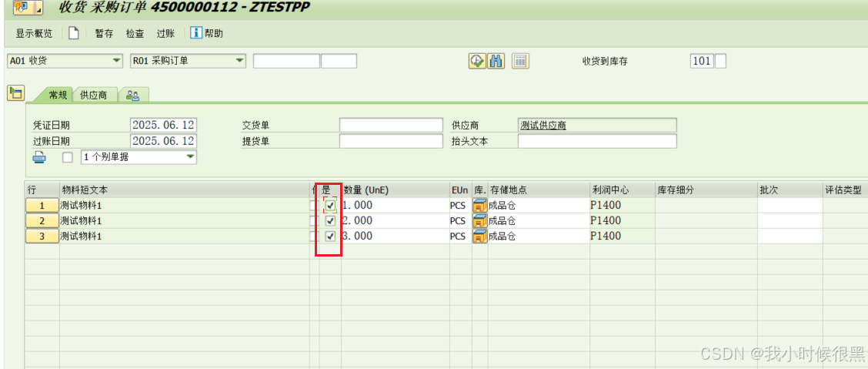This screenshot has width=868, height=369.
Task: Click the transaction icon beside the window title
Action: 22,8
